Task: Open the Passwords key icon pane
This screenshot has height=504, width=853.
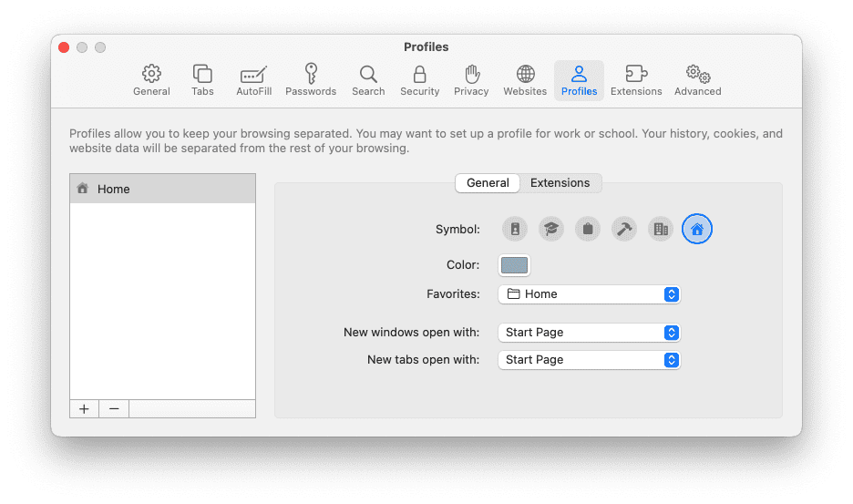Action: tap(311, 80)
